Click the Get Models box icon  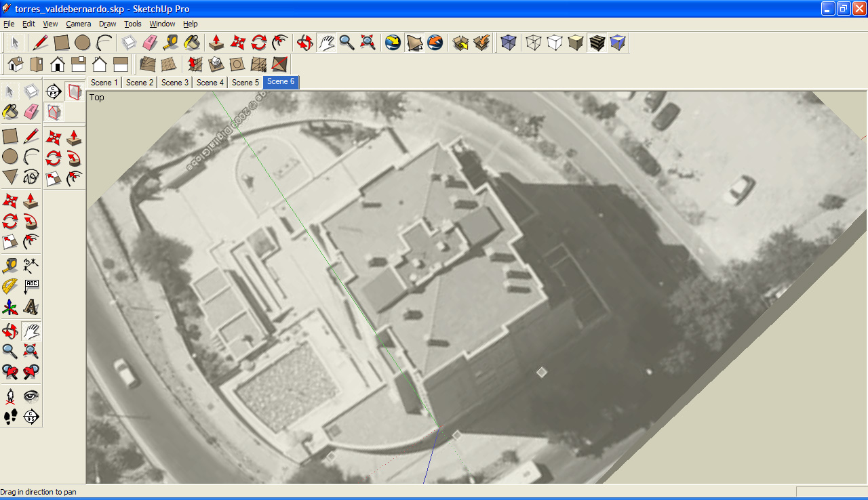pyautogui.click(x=460, y=43)
